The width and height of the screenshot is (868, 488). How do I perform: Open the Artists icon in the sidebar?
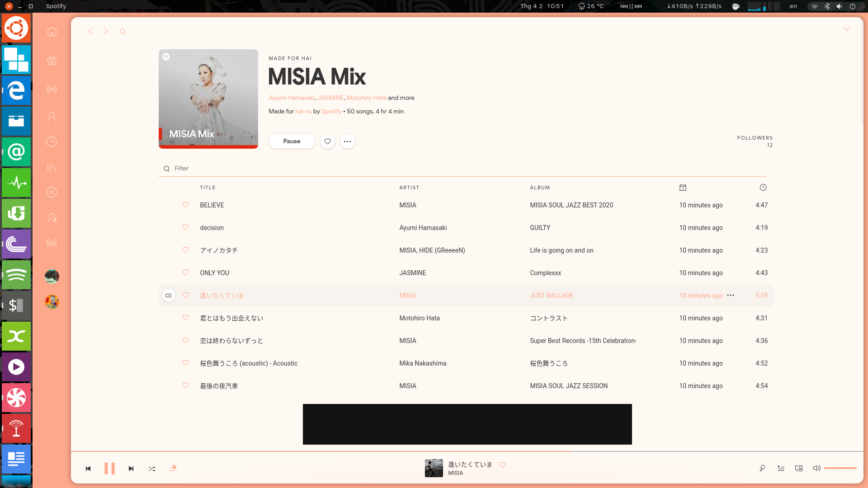point(52,218)
